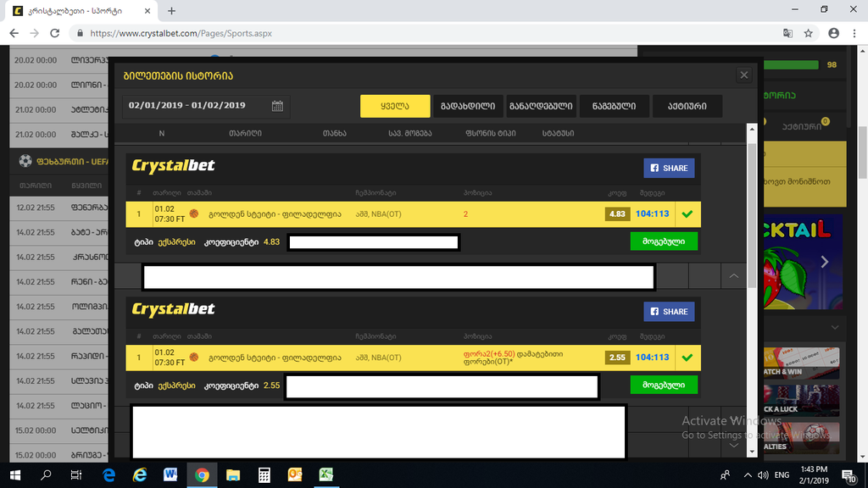Viewport: 868px width, 488px height.
Task: Click the ENG language indicator
Action: (x=782, y=475)
